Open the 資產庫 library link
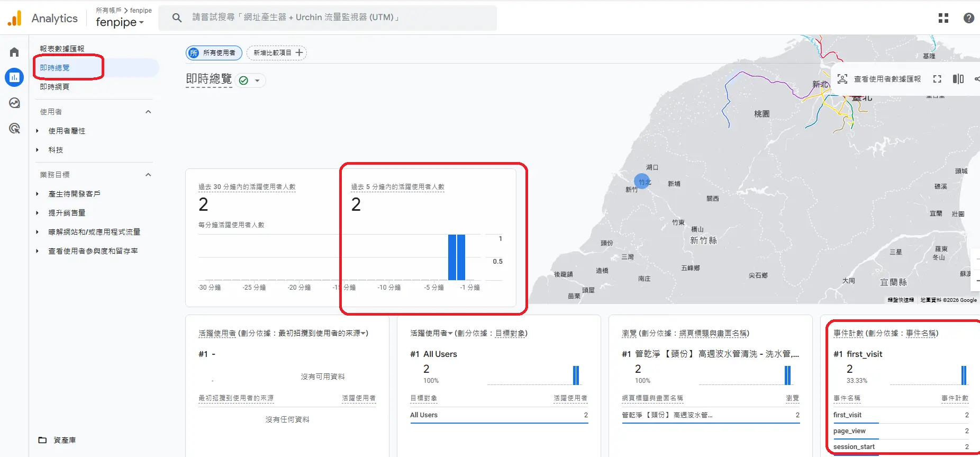 (65, 440)
